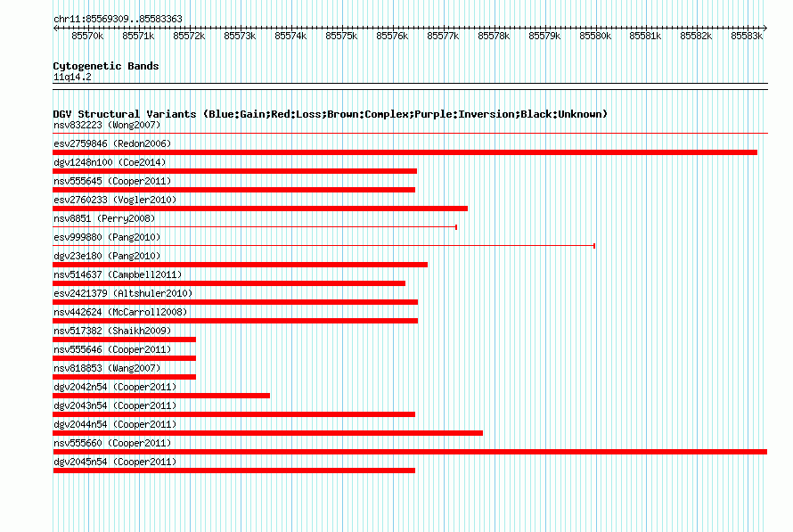Click the full-width red bar under nsv555660

point(410,452)
